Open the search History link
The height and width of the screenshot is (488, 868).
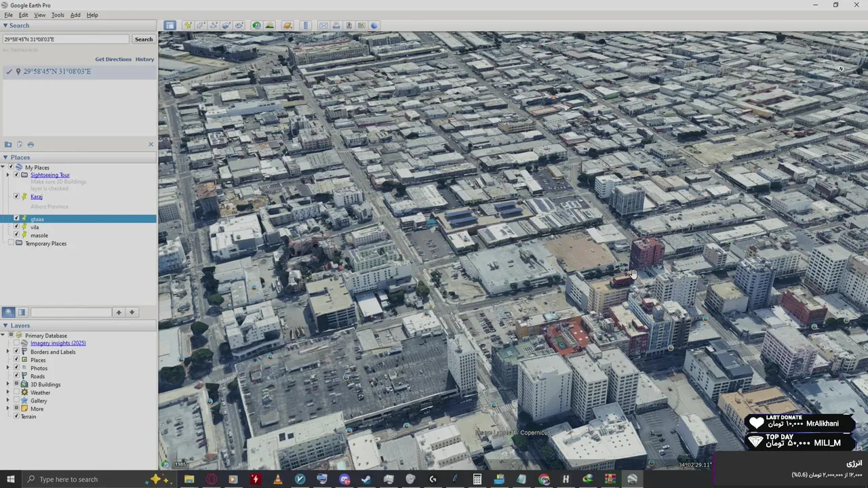click(144, 59)
